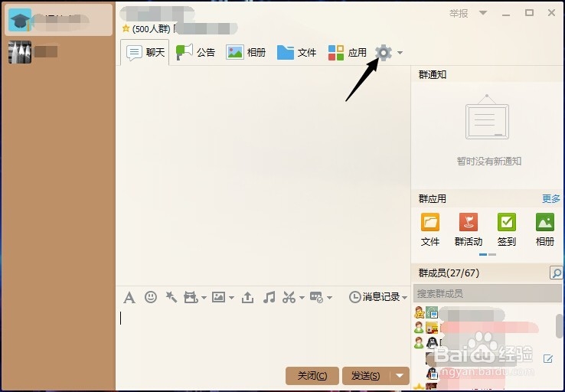The height and width of the screenshot is (392, 565).
Task: Open the 签到 check-in app icon
Action: [506, 230]
